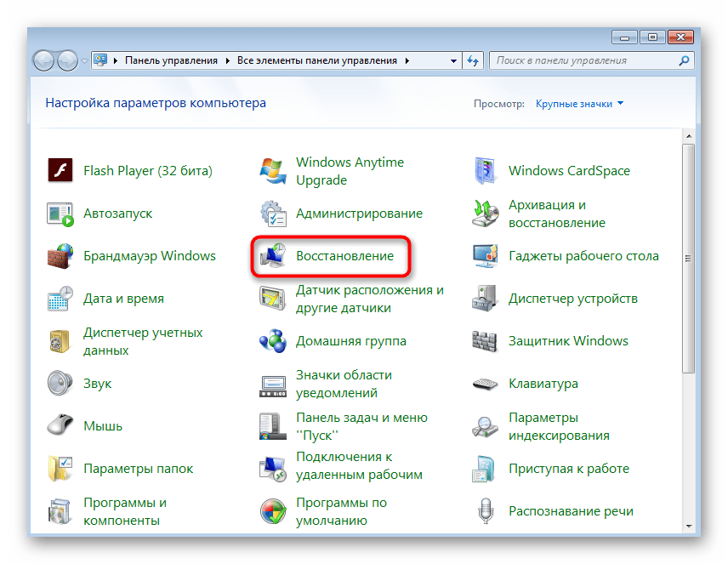Expand the address bar history dropdown arrow
This screenshot has width=728, height=564.
(453, 61)
